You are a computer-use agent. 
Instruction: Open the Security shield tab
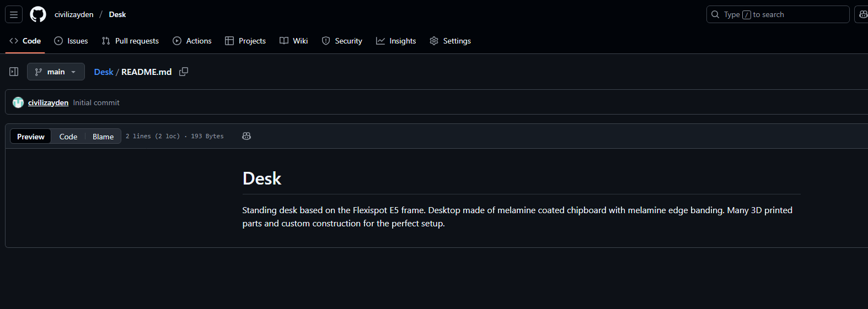342,41
